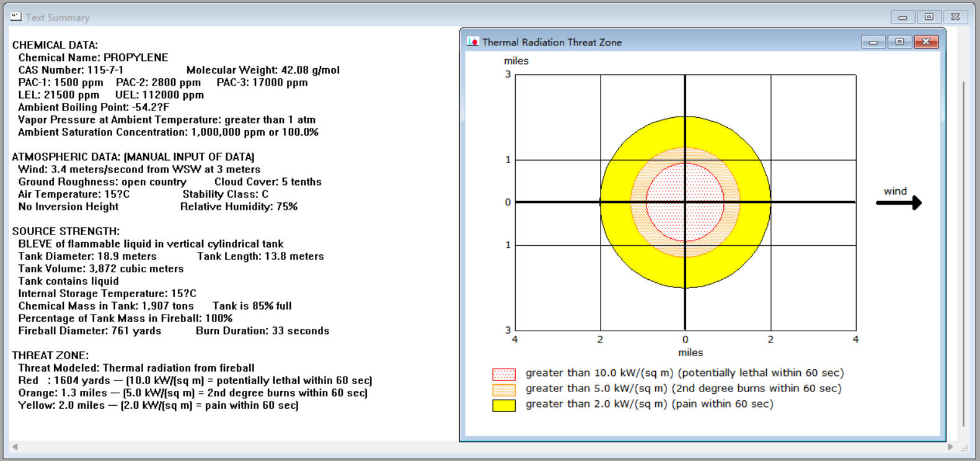The height and width of the screenshot is (461, 980).
Task: Click 'Threat Modeled: Thermal radiation from fireball'
Action: (x=136, y=368)
